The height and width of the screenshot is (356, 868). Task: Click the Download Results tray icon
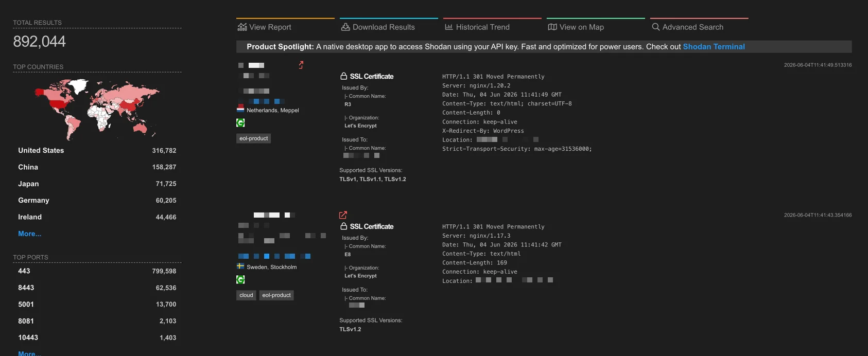point(345,27)
